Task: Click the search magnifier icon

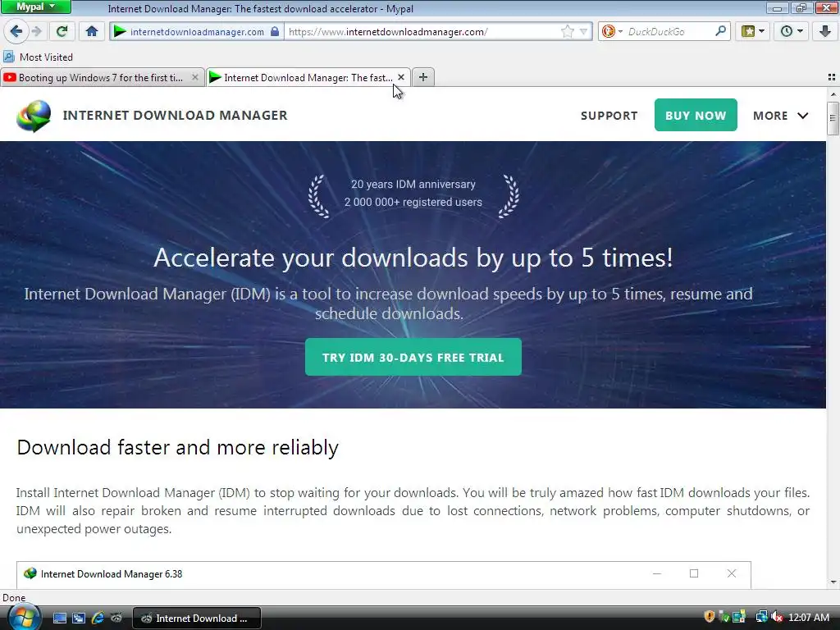Action: (x=720, y=32)
